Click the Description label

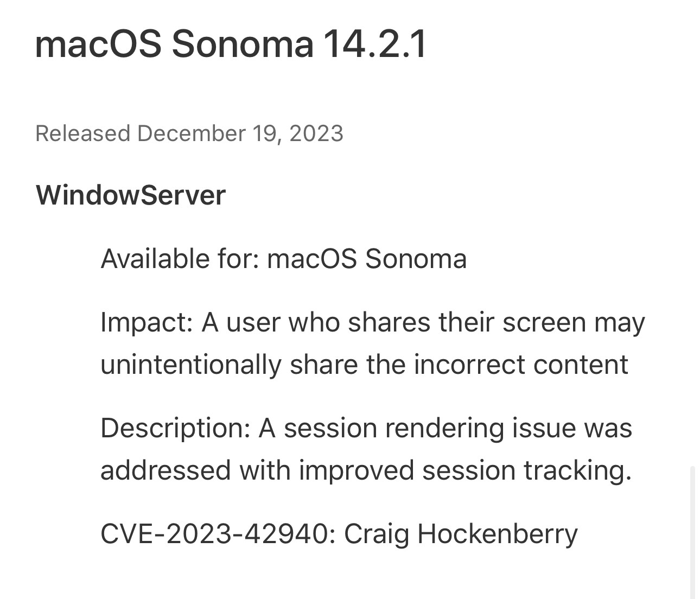point(175,428)
